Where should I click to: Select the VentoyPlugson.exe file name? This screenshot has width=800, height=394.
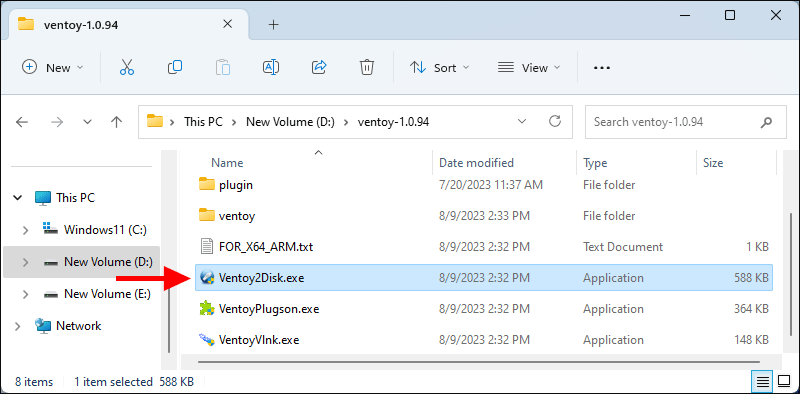pyautogui.click(x=269, y=309)
